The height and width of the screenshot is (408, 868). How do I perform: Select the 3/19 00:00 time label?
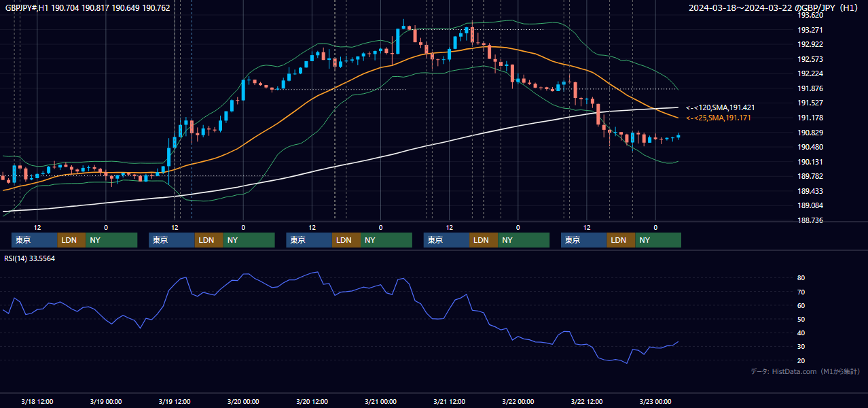(105, 401)
